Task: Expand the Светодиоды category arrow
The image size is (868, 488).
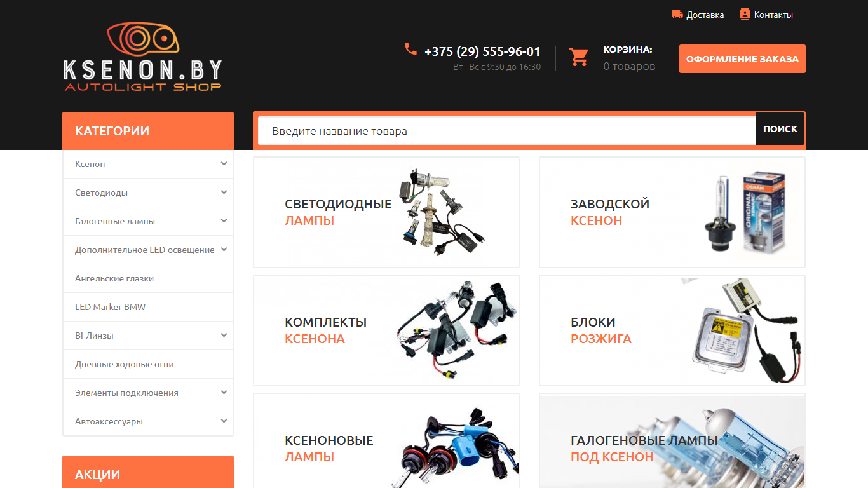Action: 224,193
